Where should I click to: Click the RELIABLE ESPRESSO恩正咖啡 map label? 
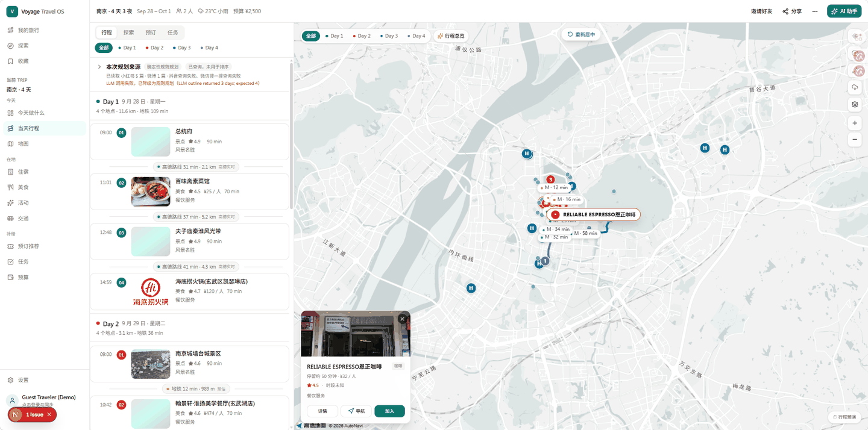(594, 214)
